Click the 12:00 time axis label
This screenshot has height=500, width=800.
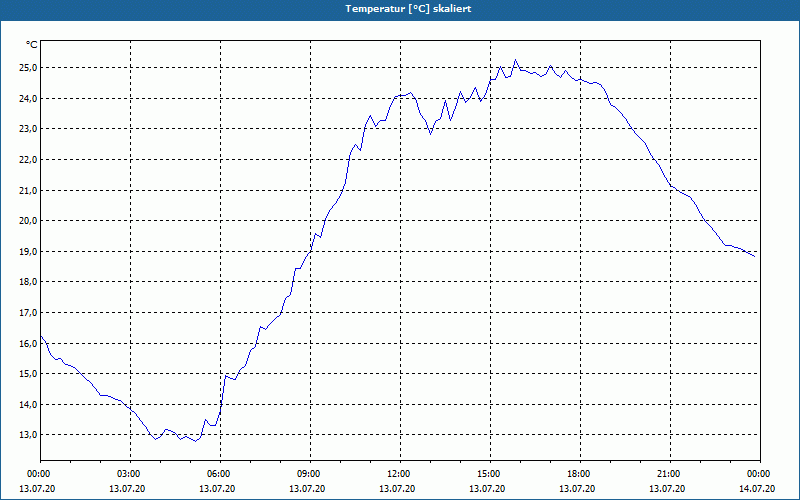(x=398, y=474)
